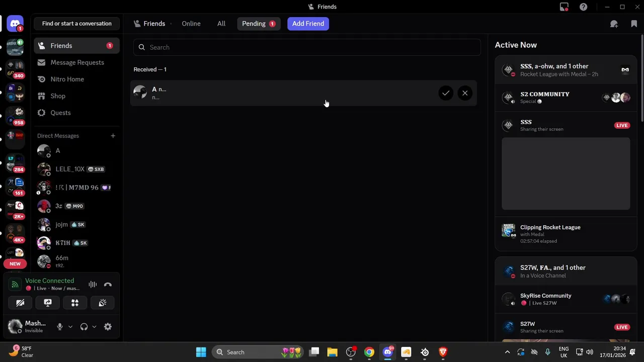
Task: Open direct message with 3z
Action: (x=77, y=206)
